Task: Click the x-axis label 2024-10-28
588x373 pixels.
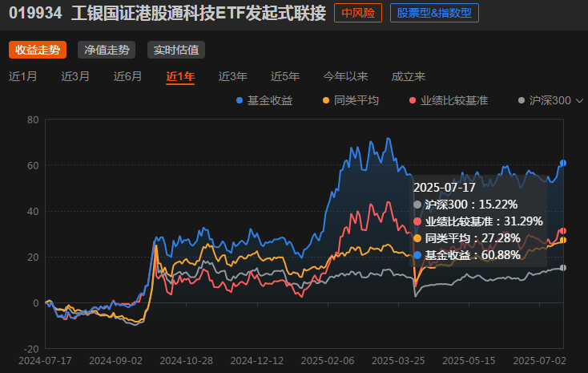Action: coord(187,361)
